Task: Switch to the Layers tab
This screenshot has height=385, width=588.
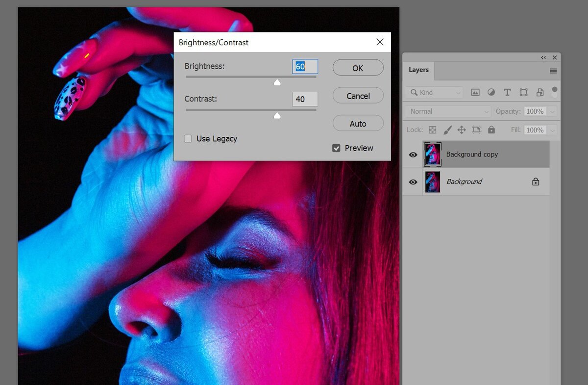Action: coord(418,70)
